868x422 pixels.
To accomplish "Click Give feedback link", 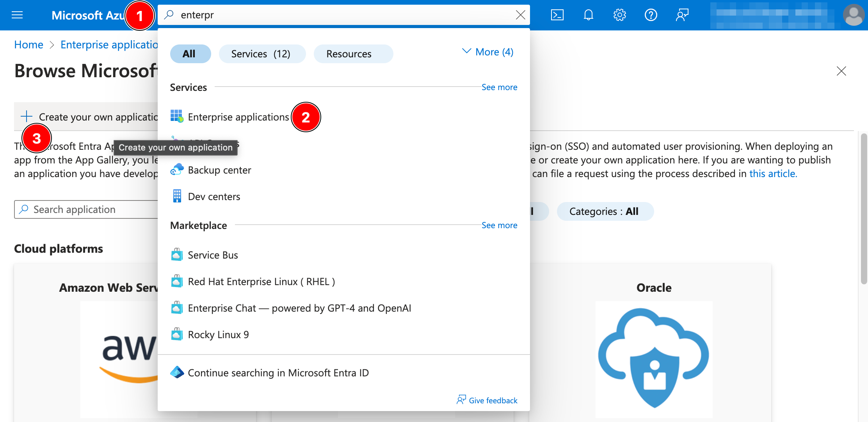I will tap(493, 401).
